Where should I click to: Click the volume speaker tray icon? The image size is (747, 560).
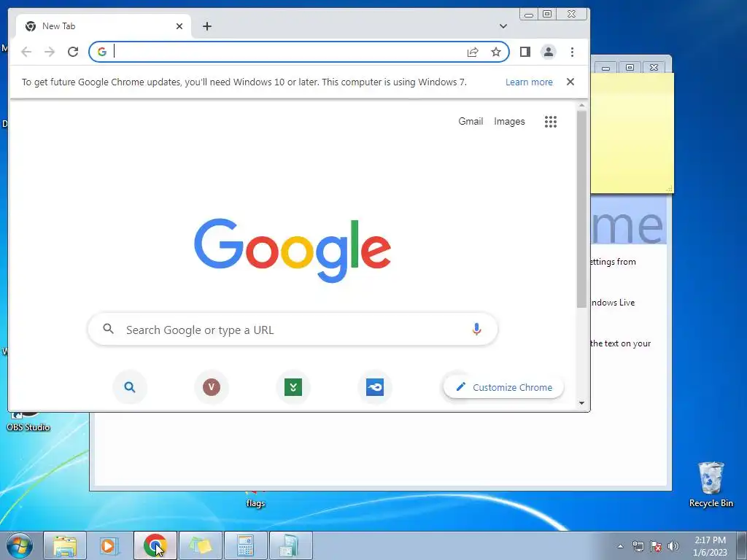pos(673,546)
